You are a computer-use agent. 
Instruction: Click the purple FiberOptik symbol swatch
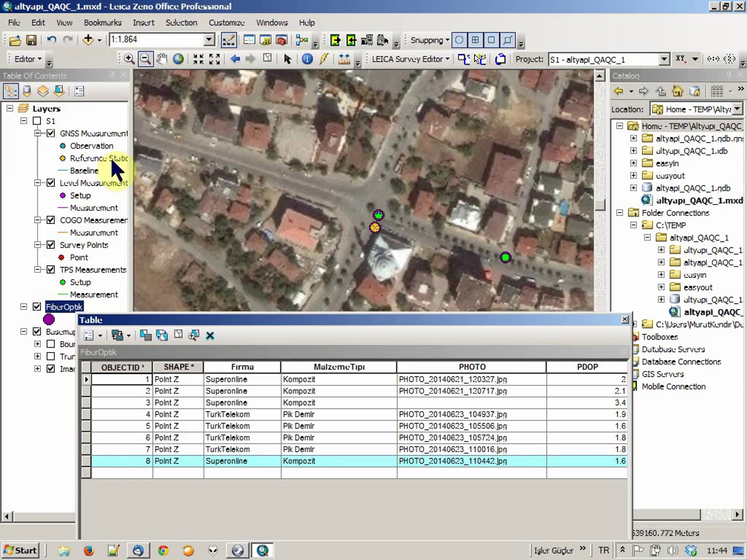(49, 319)
